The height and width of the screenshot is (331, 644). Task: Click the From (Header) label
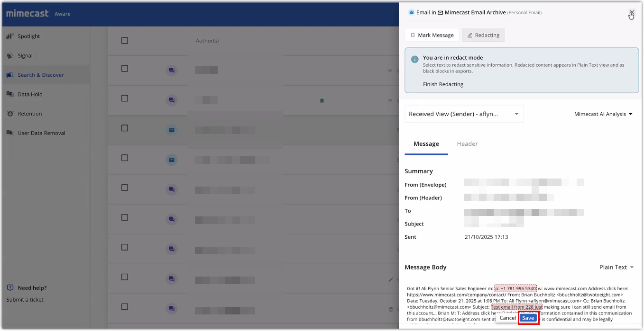[x=423, y=198]
